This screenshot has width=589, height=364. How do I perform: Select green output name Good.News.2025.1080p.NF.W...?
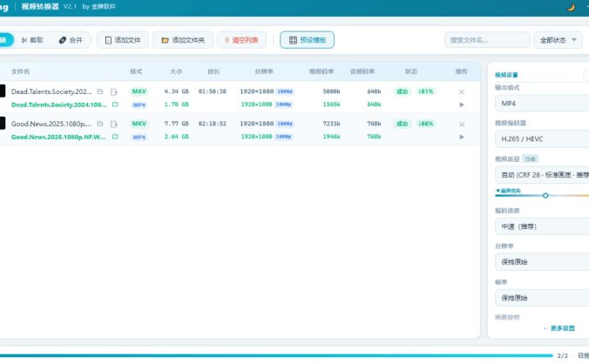(58, 137)
